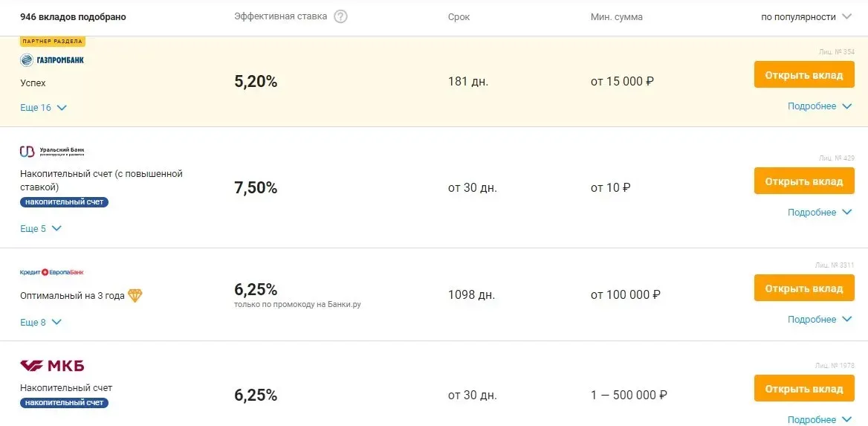Click the Мин. сумма column header
The height and width of the screenshot is (426, 868).
616,16
